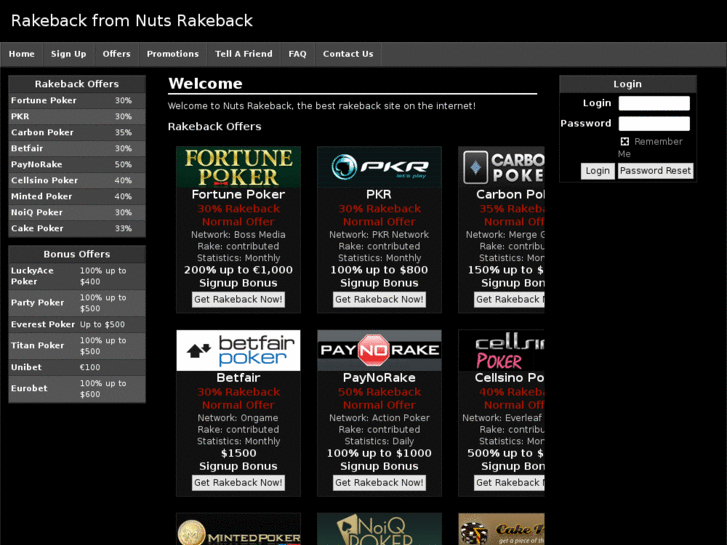Toggle the Remember Me checkbox
The image size is (727, 545).
[625, 141]
